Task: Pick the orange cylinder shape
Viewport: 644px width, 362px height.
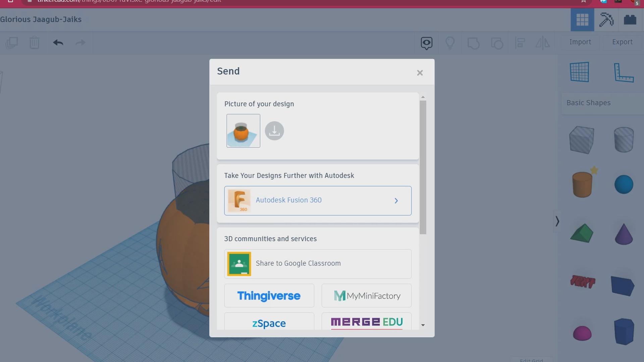Action: click(582, 184)
